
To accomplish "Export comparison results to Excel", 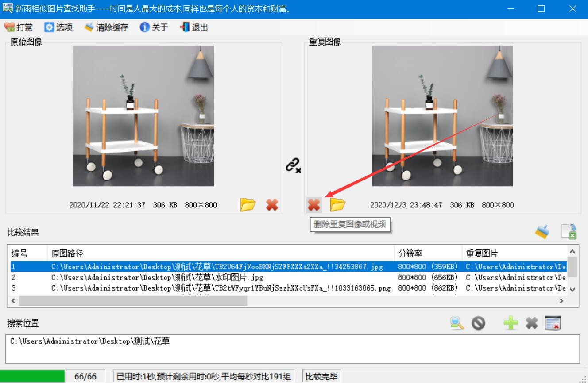I will coord(569,231).
